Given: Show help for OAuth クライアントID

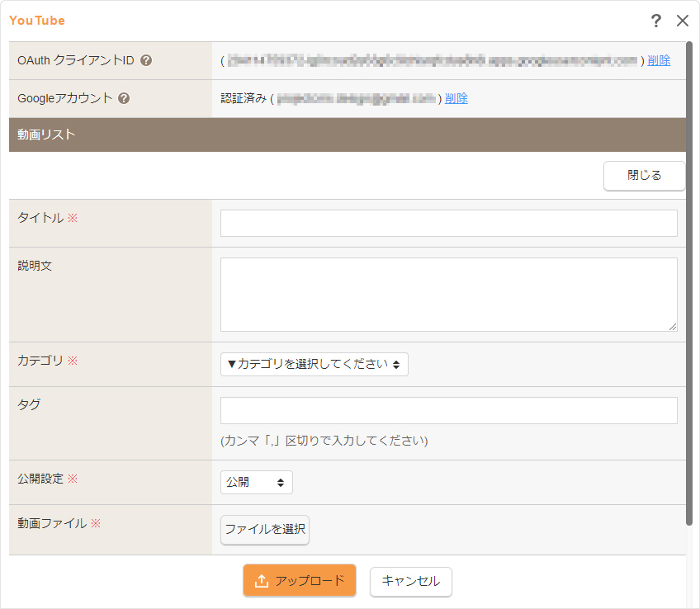Looking at the screenshot, I should [x=146, y=60].
